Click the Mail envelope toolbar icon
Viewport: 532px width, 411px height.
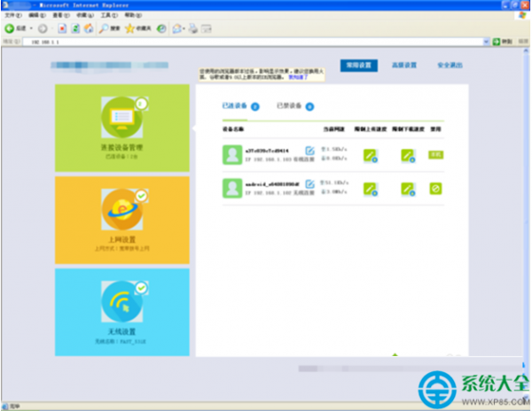(176, 29)
